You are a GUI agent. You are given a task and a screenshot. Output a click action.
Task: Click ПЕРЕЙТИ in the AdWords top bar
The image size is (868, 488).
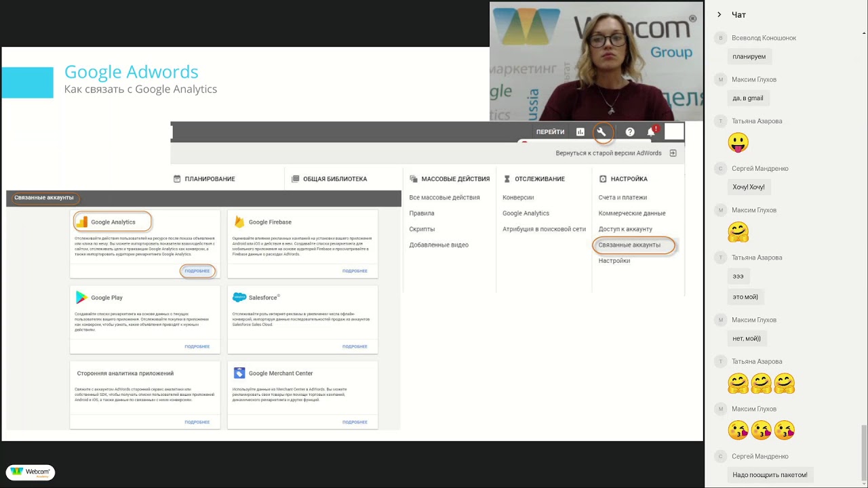tap(550, 132)
